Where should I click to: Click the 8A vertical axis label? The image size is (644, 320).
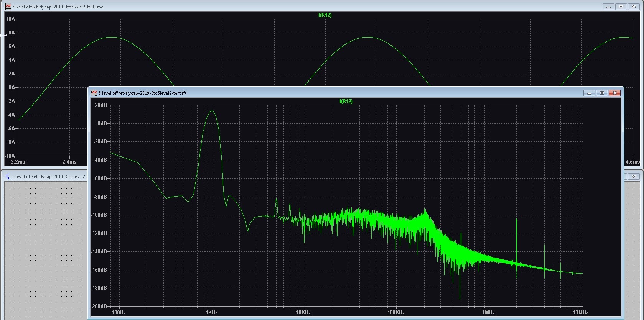pos(12,33)
